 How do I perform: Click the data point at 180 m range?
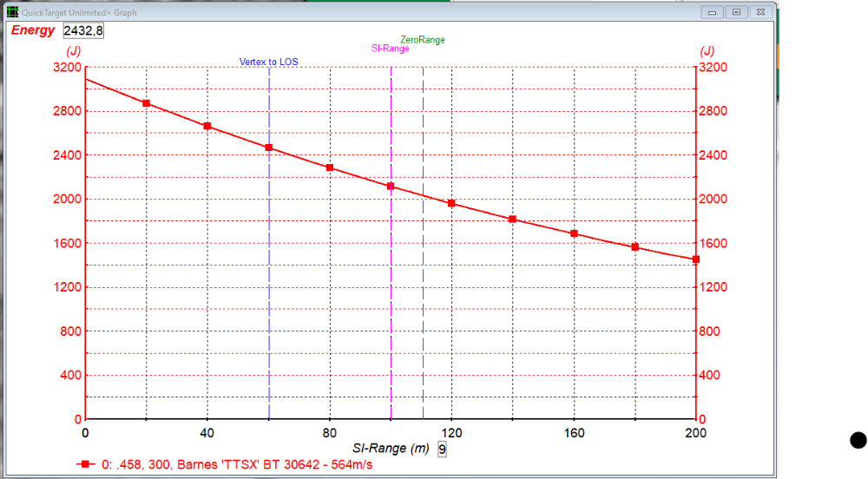tap(635, 247)
